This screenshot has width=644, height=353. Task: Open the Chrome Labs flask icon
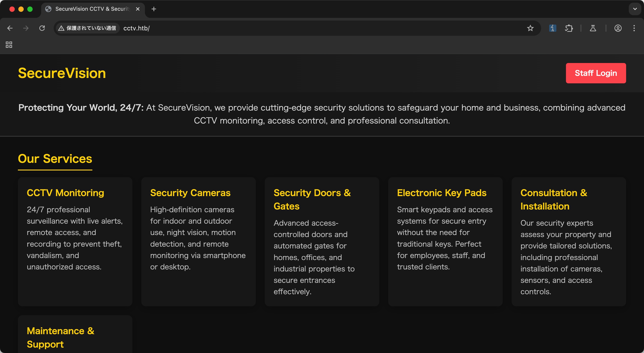tap(593, 28)
